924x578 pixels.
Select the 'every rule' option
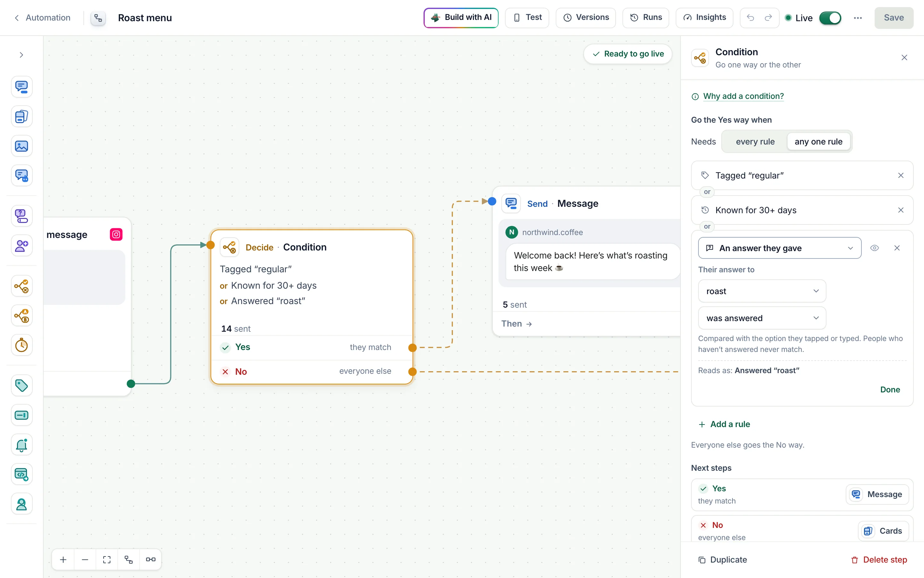(x=755, y=141)
